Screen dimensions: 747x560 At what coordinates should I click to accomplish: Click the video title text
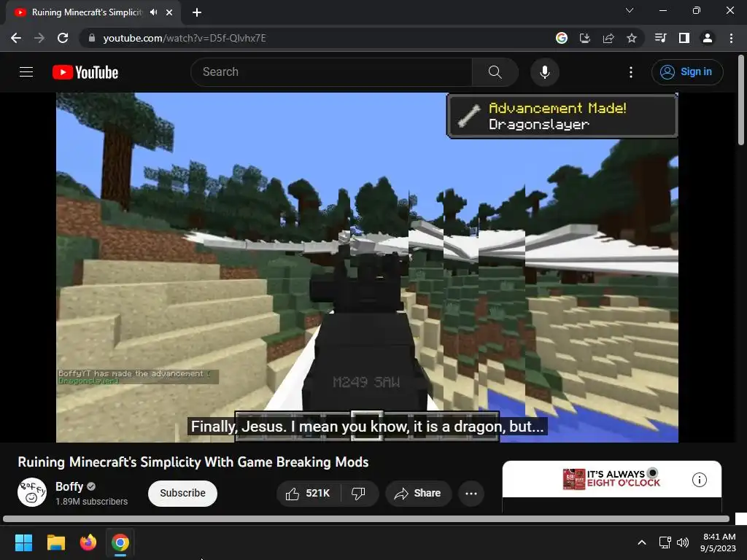click(x=193, y=462)
